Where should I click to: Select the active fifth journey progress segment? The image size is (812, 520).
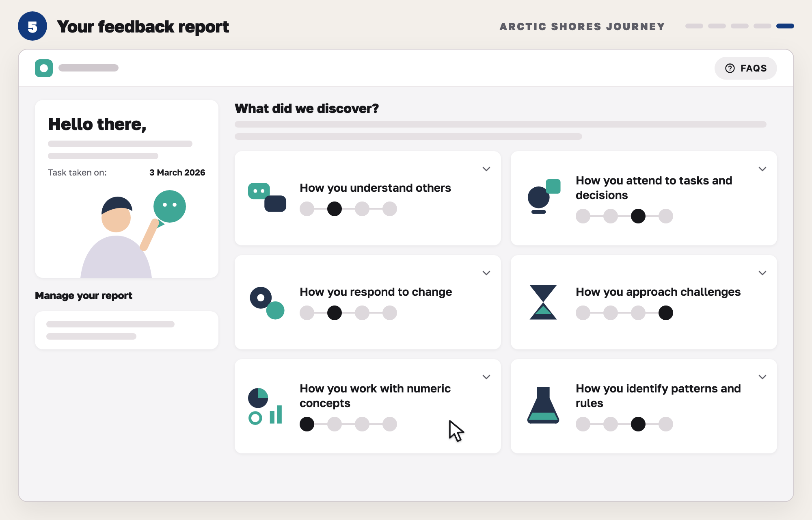[785, 26]
